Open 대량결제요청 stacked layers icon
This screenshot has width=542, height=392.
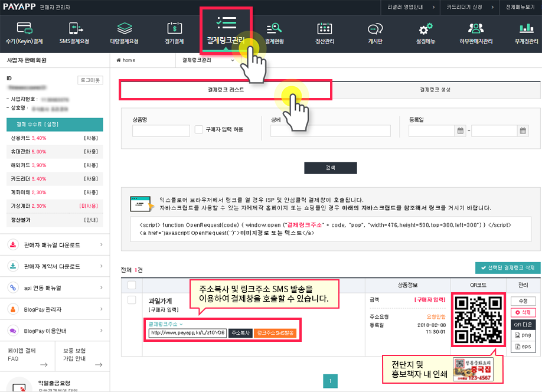coord(125,28)
